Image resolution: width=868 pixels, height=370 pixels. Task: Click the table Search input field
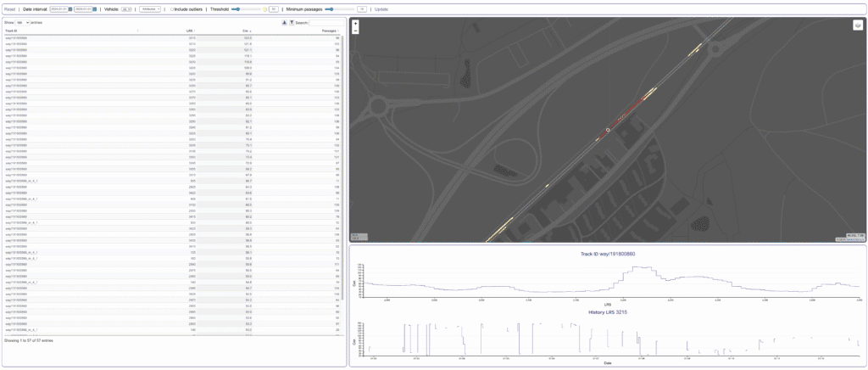click(x=325, y=22)
